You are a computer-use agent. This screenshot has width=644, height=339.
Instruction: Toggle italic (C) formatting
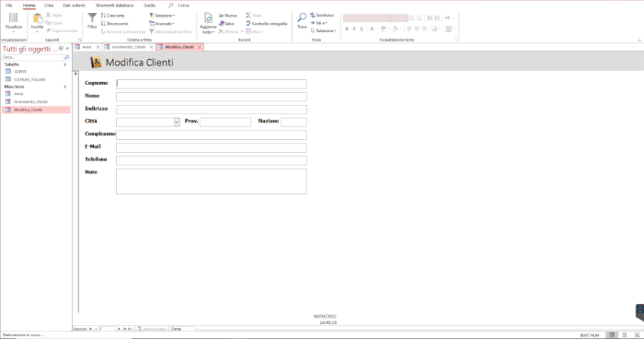[354, 29]
